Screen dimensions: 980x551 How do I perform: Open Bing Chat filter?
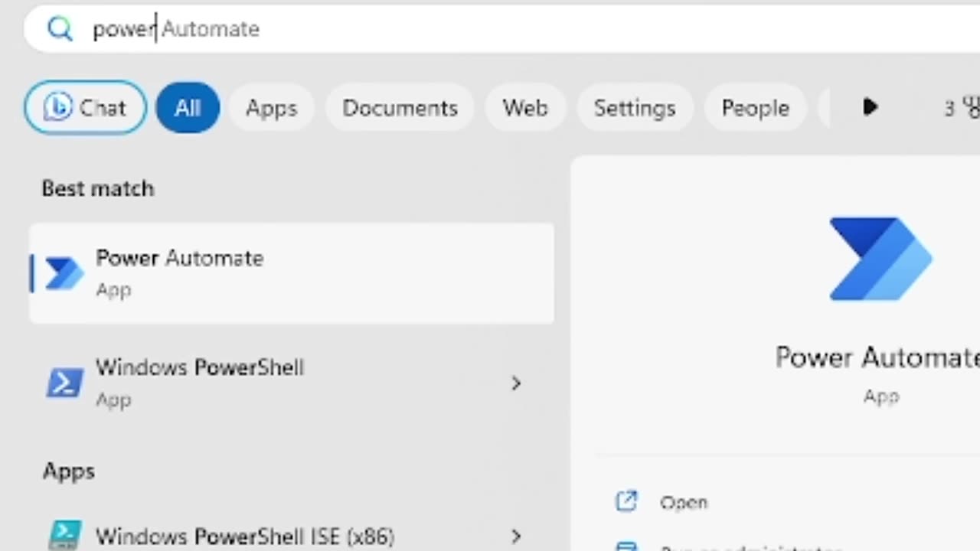pyautogui.click(x=85, y=108)
